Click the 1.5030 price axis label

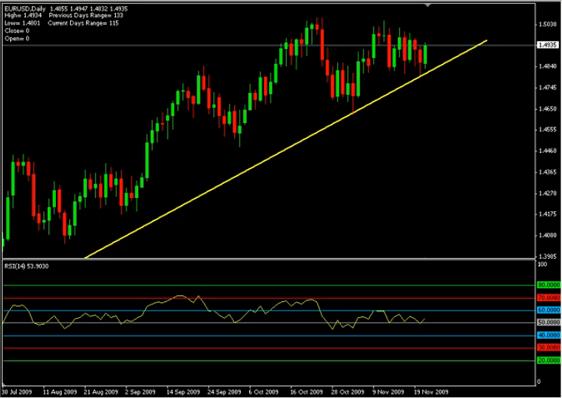(x=548, y=24)
